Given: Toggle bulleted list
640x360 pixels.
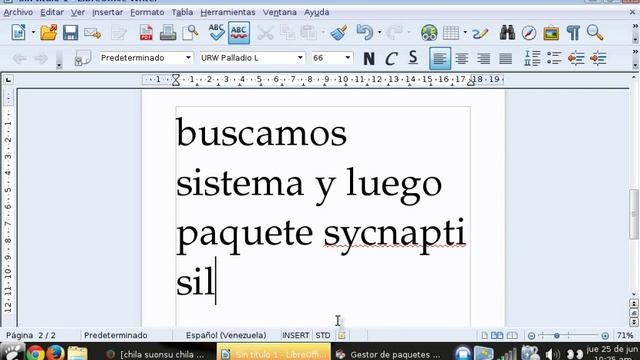Looking at the screenshot, I should 554,58.
